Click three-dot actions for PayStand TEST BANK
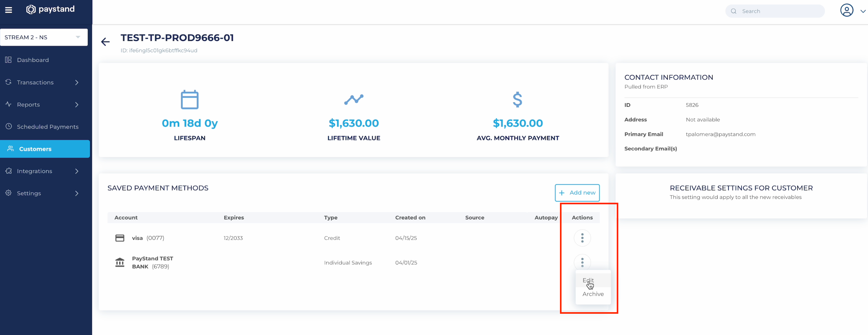Image resolution: width=868 pixels, height=335 pixels. click(x=582, y=262)
